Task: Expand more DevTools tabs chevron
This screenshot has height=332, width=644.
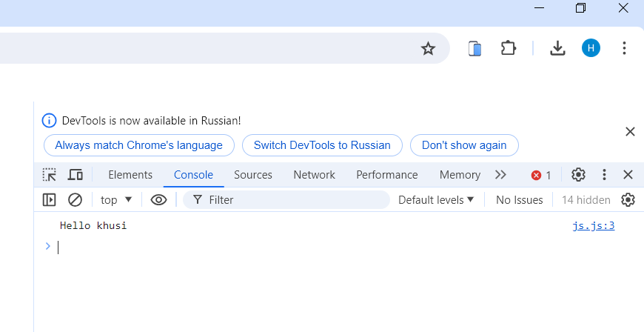Action: click(501, 175)
